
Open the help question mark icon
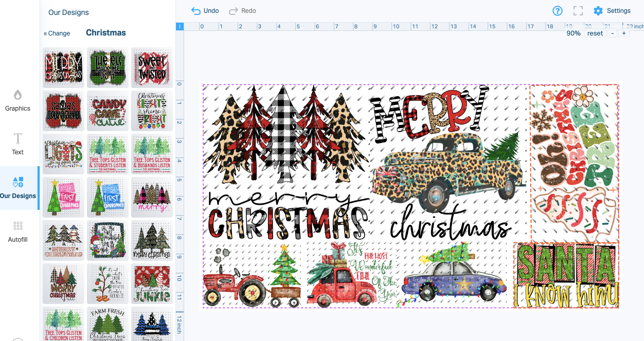tap(558, 11)
